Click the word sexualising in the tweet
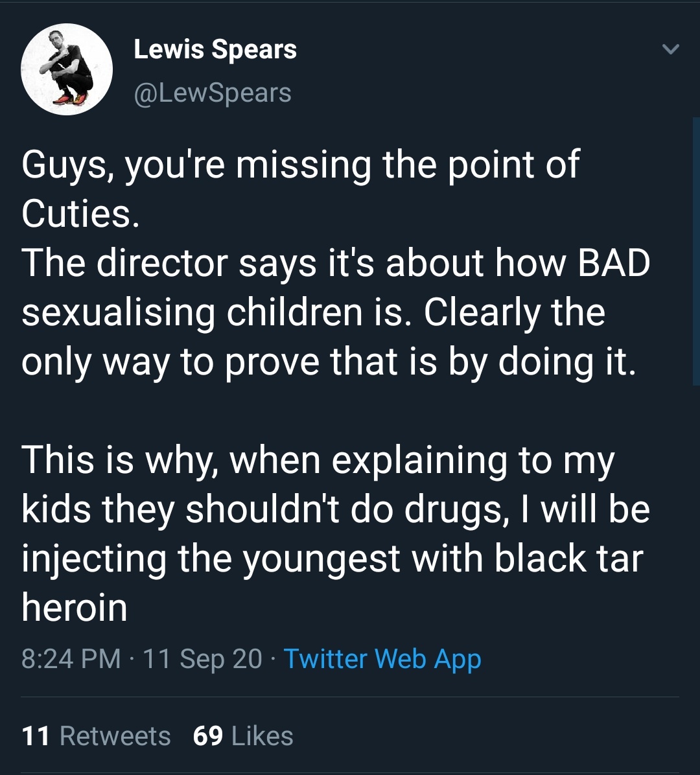The width and height of the screenshot is (700, 775). (x=119, y=312)
